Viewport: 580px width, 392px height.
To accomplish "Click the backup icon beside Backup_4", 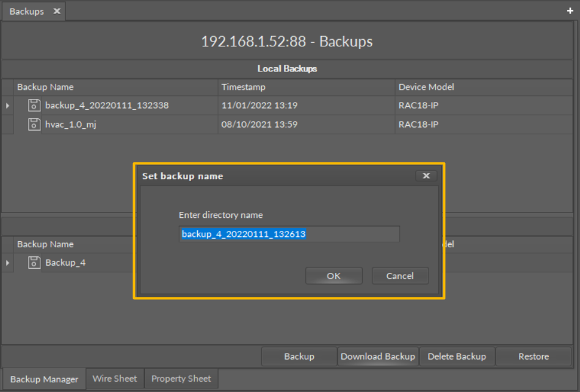I will [34, 263].
